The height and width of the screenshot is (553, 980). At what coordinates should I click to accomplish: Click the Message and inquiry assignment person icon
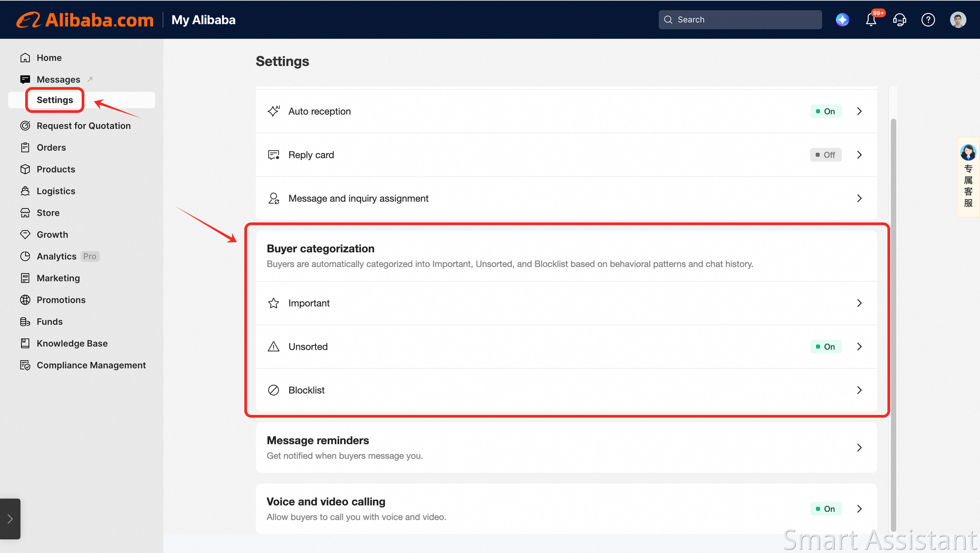(x=274, y=198)
